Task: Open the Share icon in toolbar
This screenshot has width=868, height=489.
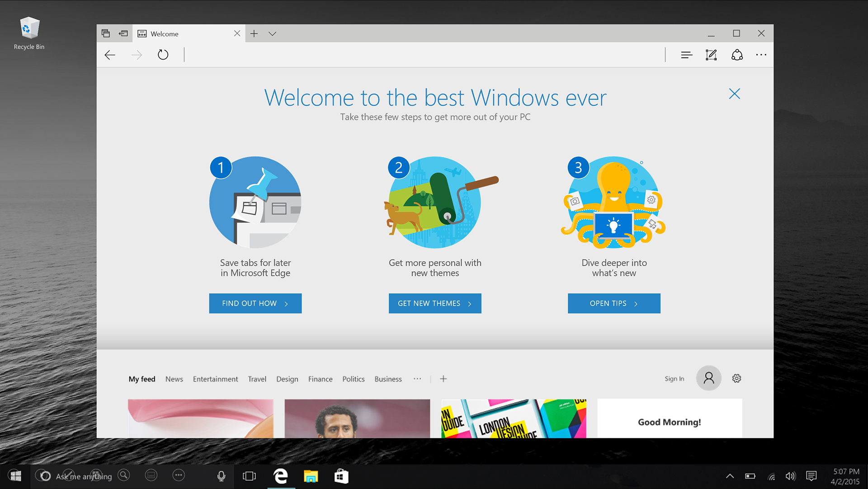Action: coord(737,55)
